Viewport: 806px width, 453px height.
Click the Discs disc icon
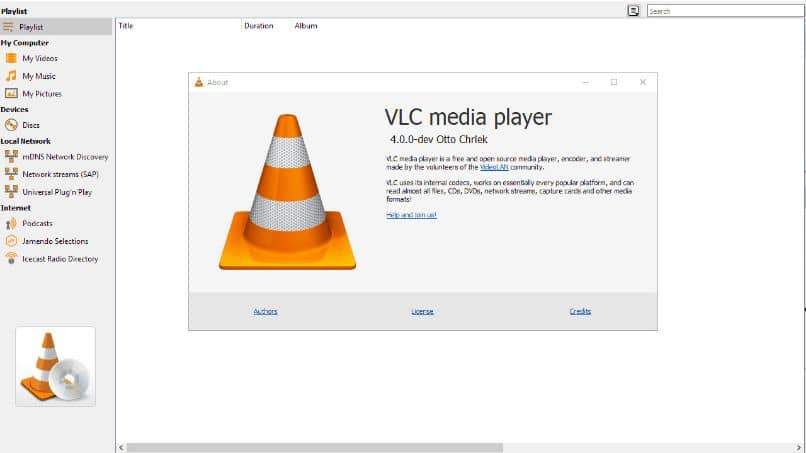[11, 124]
